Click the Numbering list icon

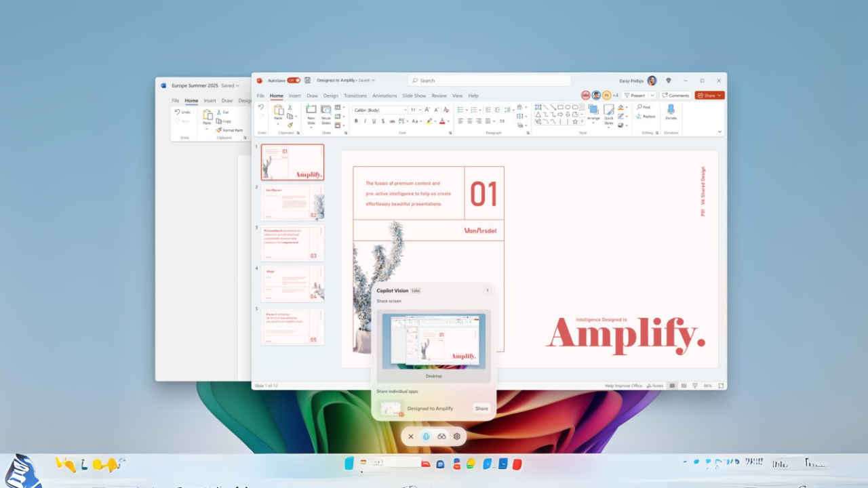point(473,110)
